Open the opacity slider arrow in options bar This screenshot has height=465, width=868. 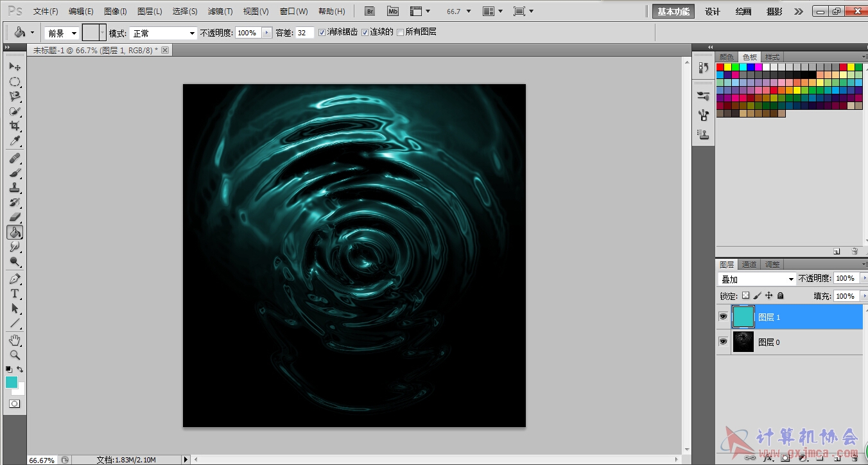coord(267,33)
